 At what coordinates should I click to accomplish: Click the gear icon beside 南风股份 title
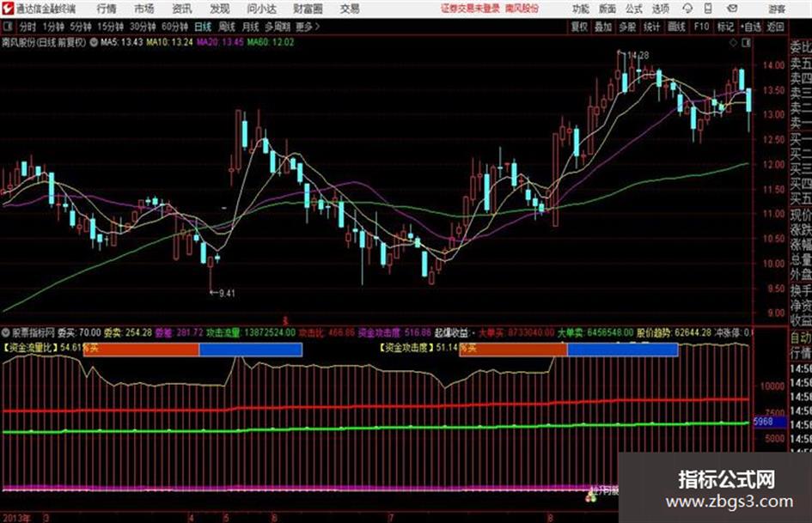94,42
